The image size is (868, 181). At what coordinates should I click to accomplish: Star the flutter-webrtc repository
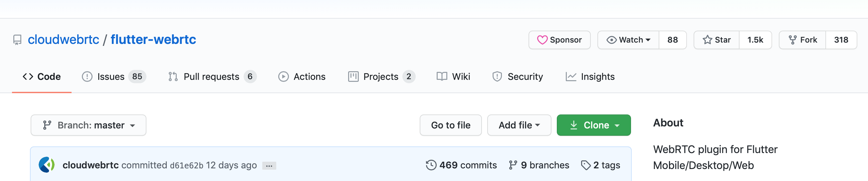716,40
